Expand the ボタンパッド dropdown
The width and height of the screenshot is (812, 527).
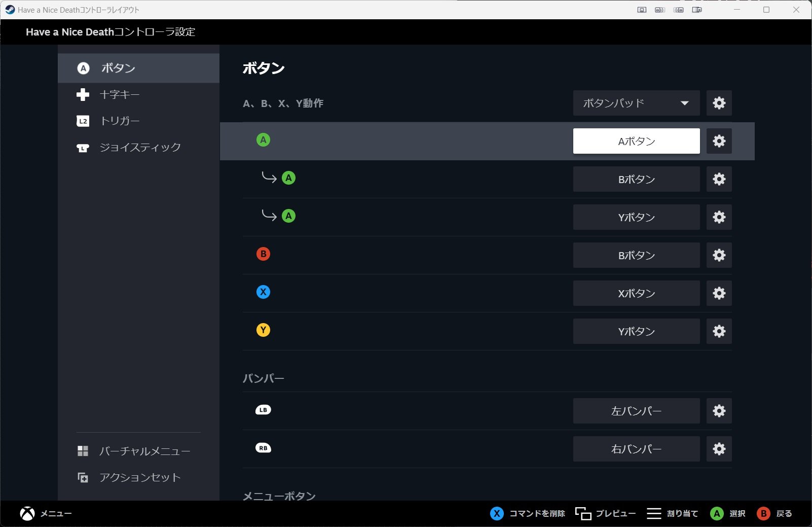pyautogui.click(x=636, y=103)
